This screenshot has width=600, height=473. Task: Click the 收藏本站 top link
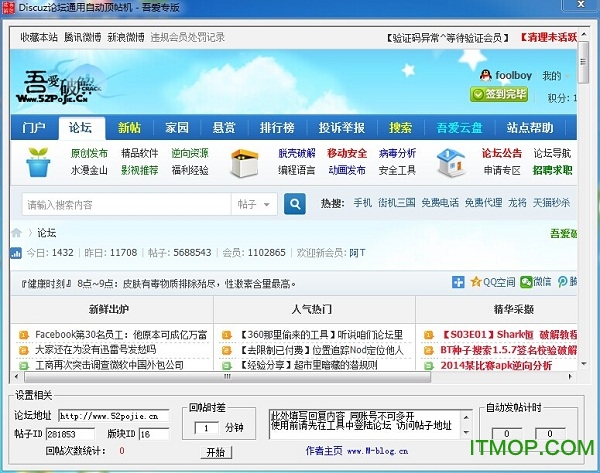pyautogui.click(x=39, y=37)
